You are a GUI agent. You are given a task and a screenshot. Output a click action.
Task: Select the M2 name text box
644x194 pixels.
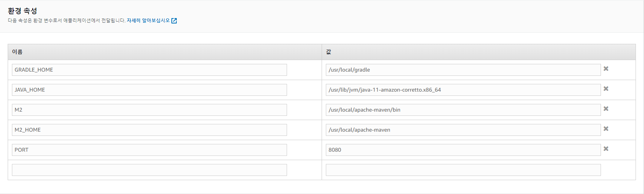149,110
